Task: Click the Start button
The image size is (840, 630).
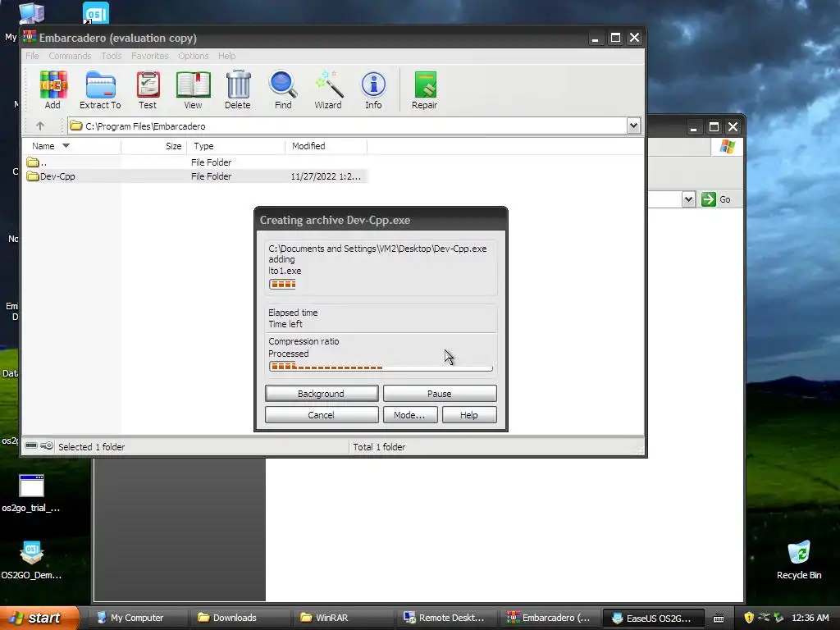Action: click(x=39, y=618)
